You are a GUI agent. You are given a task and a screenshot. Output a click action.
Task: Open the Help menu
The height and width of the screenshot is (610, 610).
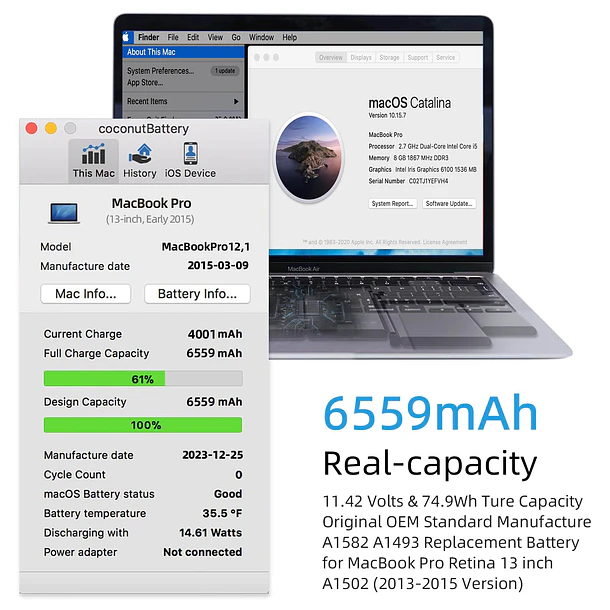click(x=289, y=37)
